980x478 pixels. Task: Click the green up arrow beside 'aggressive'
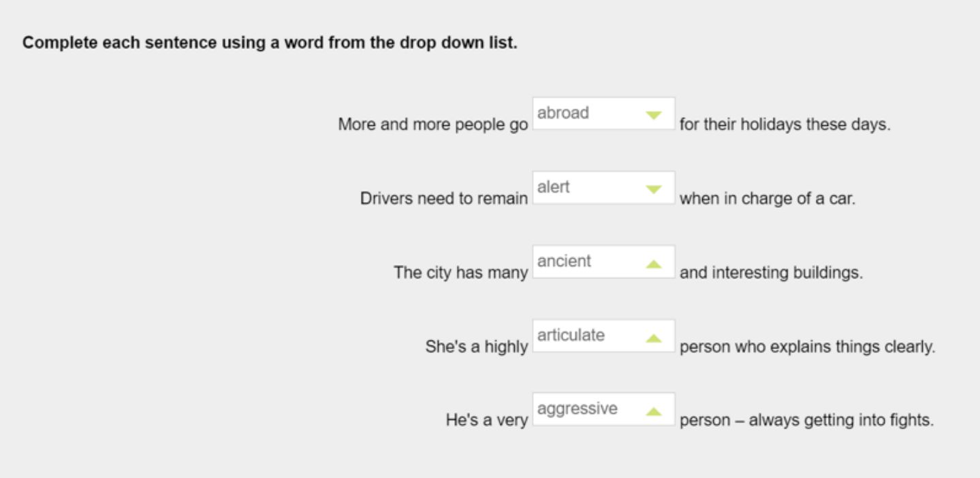[x=653, y=411]
